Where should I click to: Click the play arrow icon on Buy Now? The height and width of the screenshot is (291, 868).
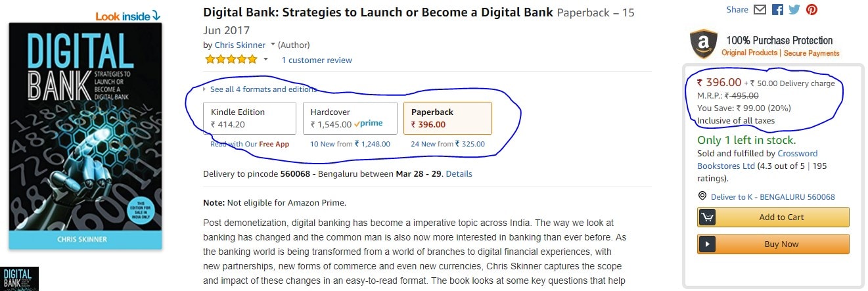(x=707, y=244)
